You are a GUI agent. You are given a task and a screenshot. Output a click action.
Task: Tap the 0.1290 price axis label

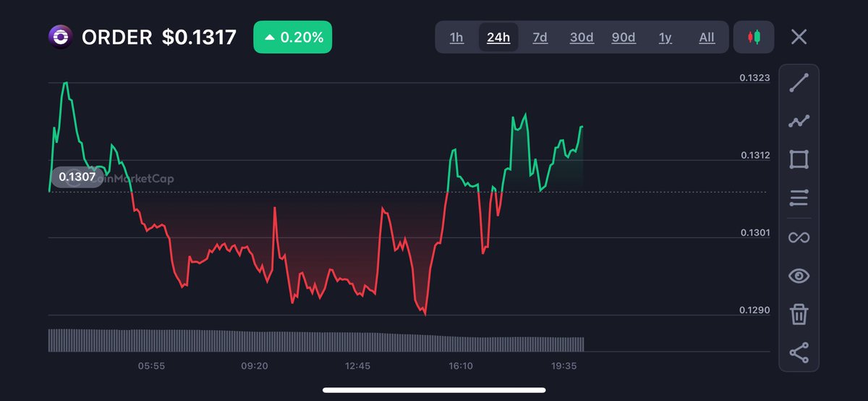[x=754, y=310]
